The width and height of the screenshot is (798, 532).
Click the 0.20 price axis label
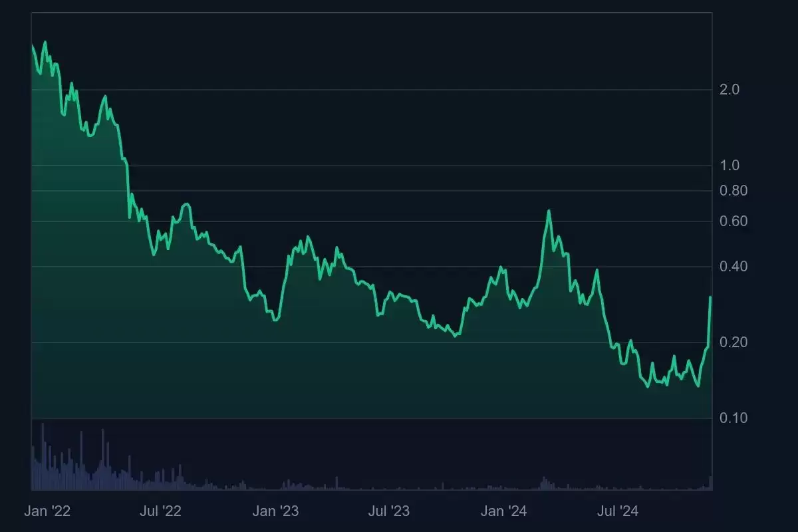pyautogui.click(x=733, y=342)
